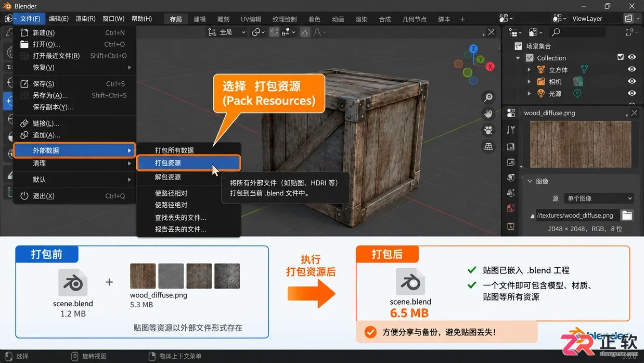Click the red X axis gizmo ball

click(x=490, y=67)
